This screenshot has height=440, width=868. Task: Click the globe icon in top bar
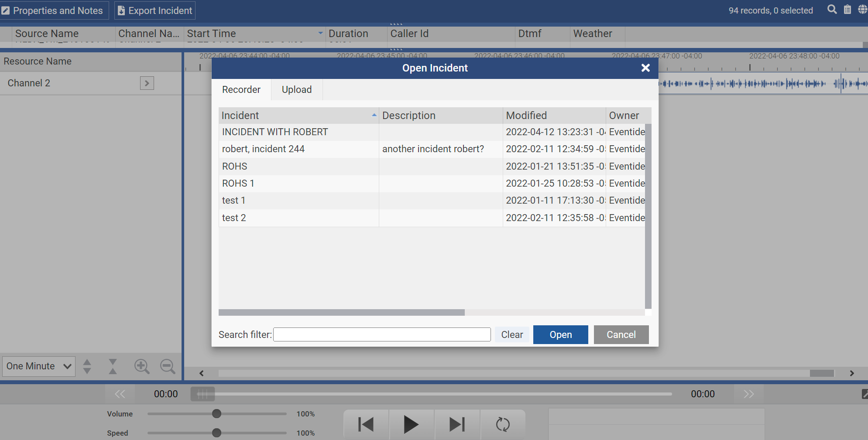(x=862, y=10)
